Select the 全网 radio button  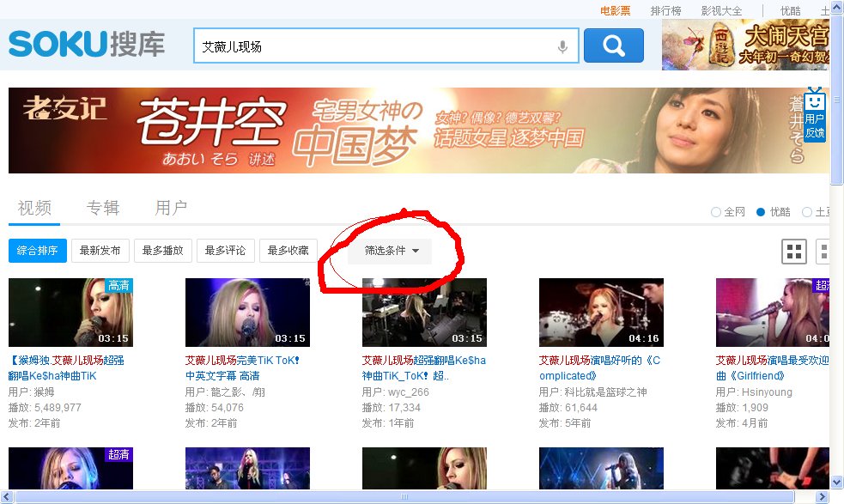716,212
